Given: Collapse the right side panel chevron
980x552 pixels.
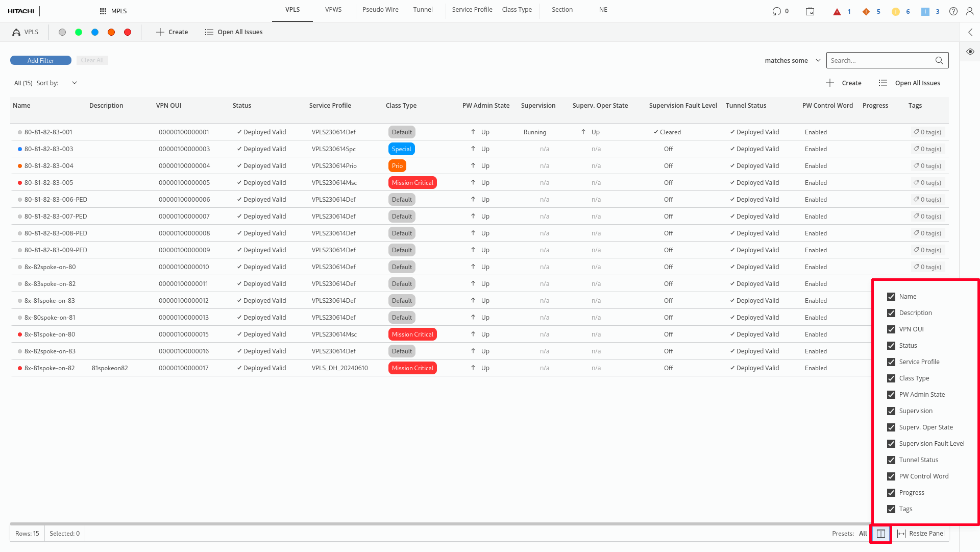Looking at the screenshot, I should pos(970,32).
